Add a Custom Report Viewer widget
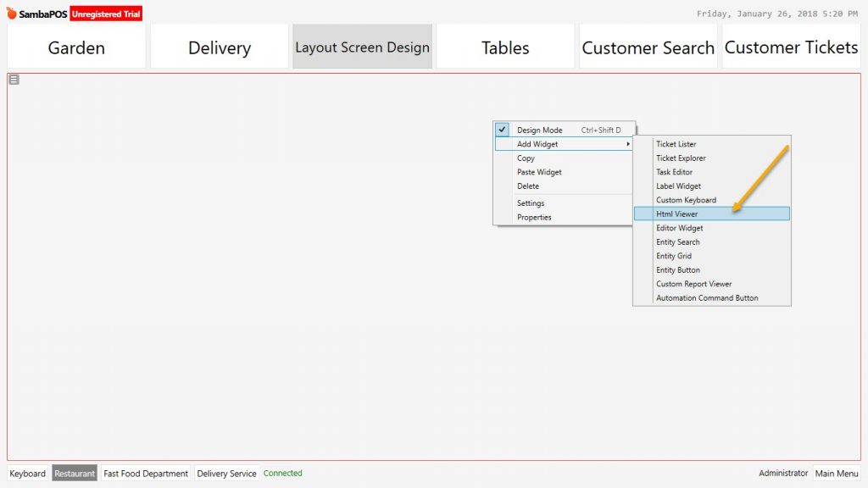The image size is (868, 488). point(712,284)
